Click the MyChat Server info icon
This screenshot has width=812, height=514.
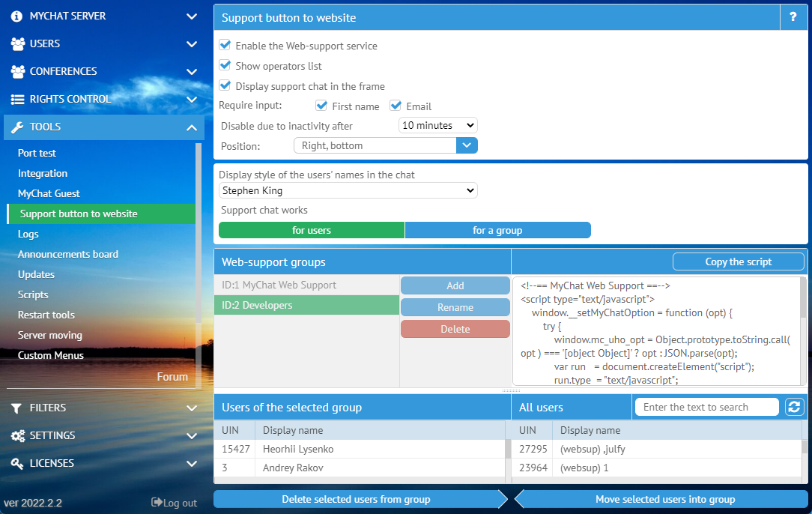point(16,16)
